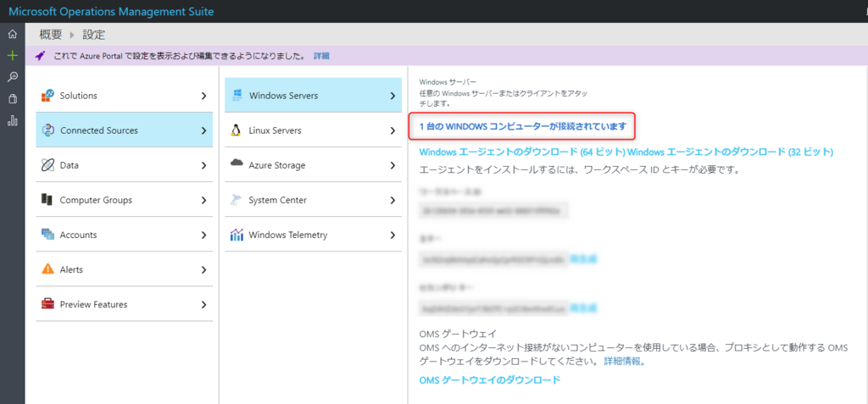Click 再生成 next to the secondary key
Screen dimensions: 868x404
[x=583, y=307]
